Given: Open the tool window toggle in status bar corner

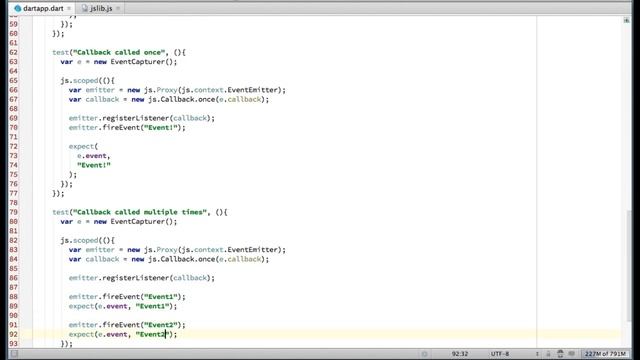Looking at the screenshot, I should pyautogui.click(x=14, y=353).
